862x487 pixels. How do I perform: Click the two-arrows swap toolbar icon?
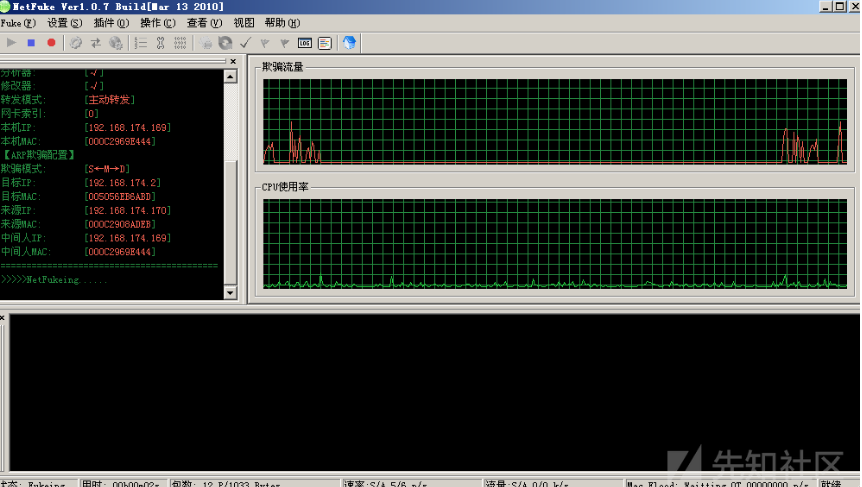pyautogui.click(x=96, y=43)
